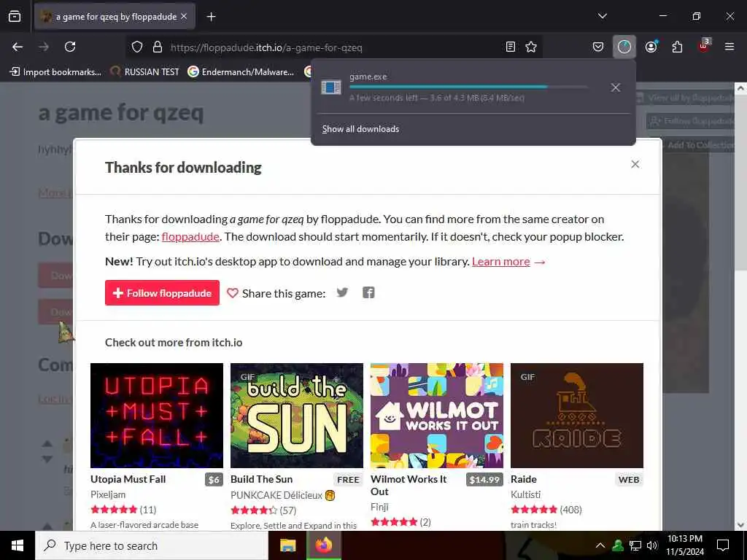The width and height of the screenshot is (747, 560).
Task: Click the taskbar search box
Action: click(x=152, y=545)
